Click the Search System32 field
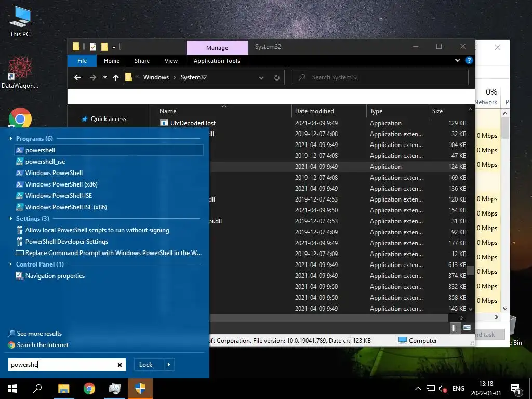The width and height of the screenshot is (532, 399). (x=380, y=77)
